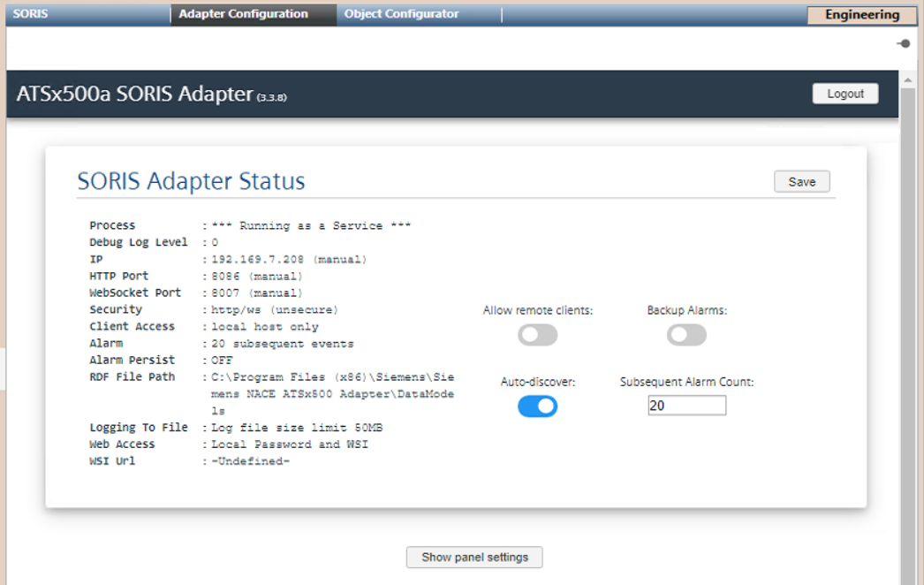Click the WSI Url Undefined value
The height and width of the screenshot is (585, 924).
250,461
